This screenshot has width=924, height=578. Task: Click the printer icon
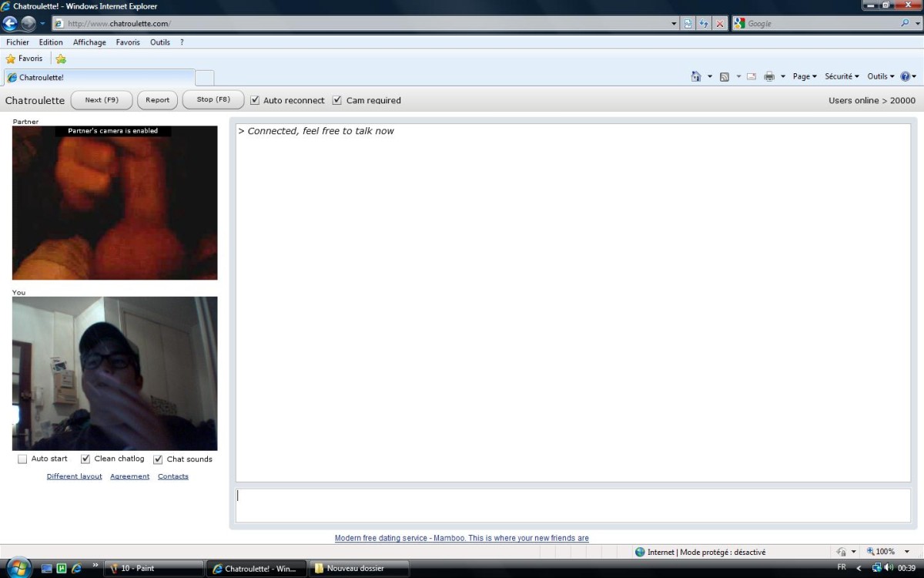point(768,76)
